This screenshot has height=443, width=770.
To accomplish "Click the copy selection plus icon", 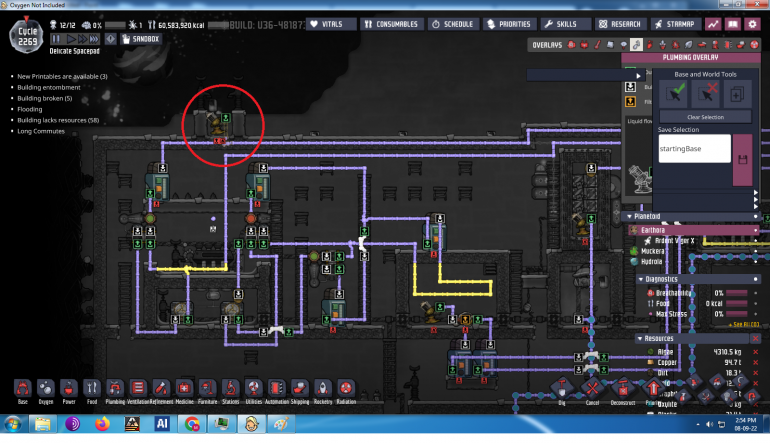I will (737, 93).
